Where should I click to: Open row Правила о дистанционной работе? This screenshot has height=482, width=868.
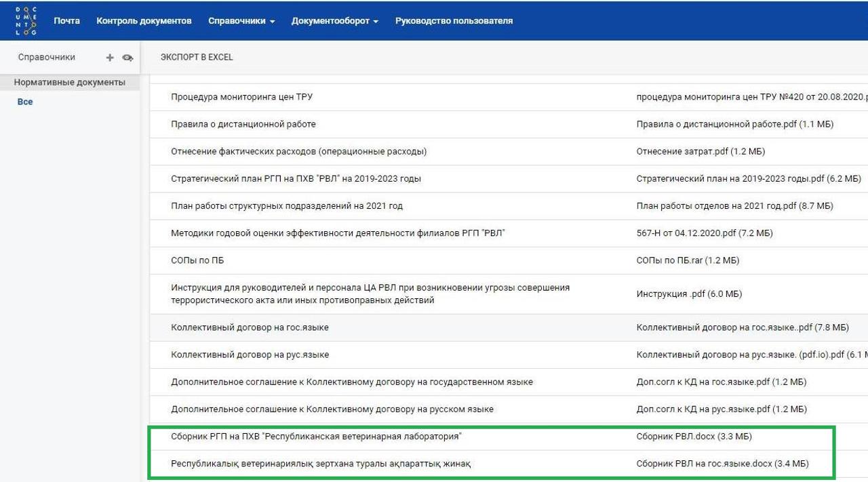coord(509,124)
